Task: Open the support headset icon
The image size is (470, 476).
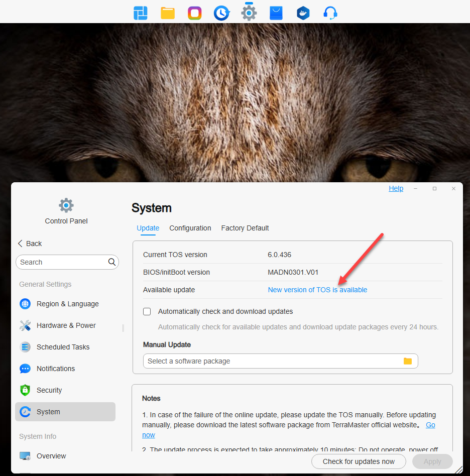Action: pos(330,13)
